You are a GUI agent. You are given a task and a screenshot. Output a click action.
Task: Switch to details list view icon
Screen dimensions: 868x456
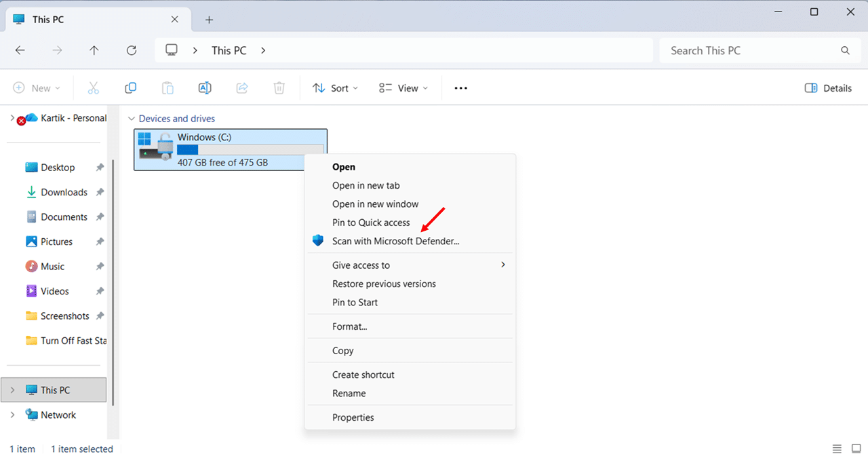pos(838,449)
